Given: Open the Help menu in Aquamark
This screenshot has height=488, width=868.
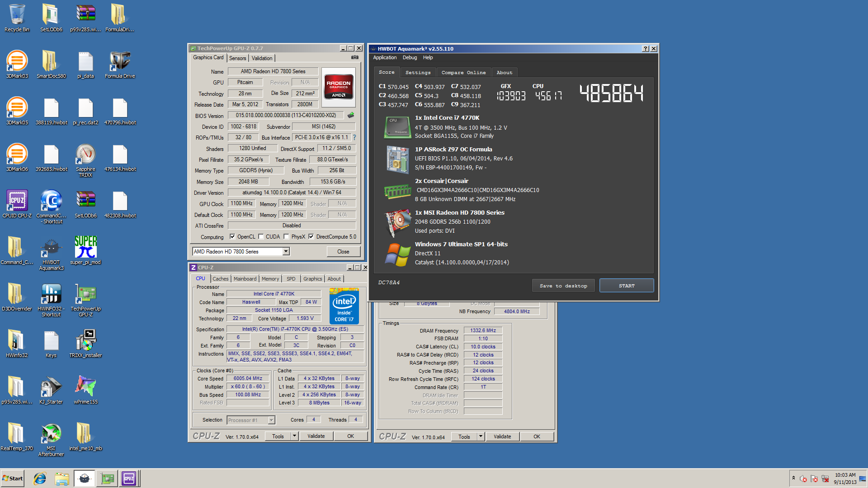Looking at the screenshot, I should (428, 57).
